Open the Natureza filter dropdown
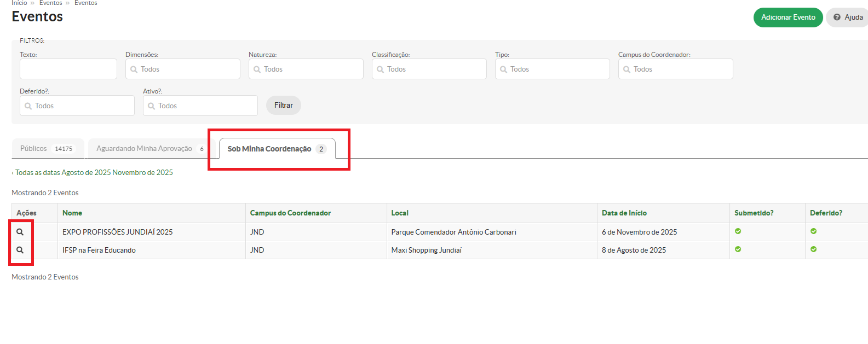This screenshot has height=344, width=868. 306,69
